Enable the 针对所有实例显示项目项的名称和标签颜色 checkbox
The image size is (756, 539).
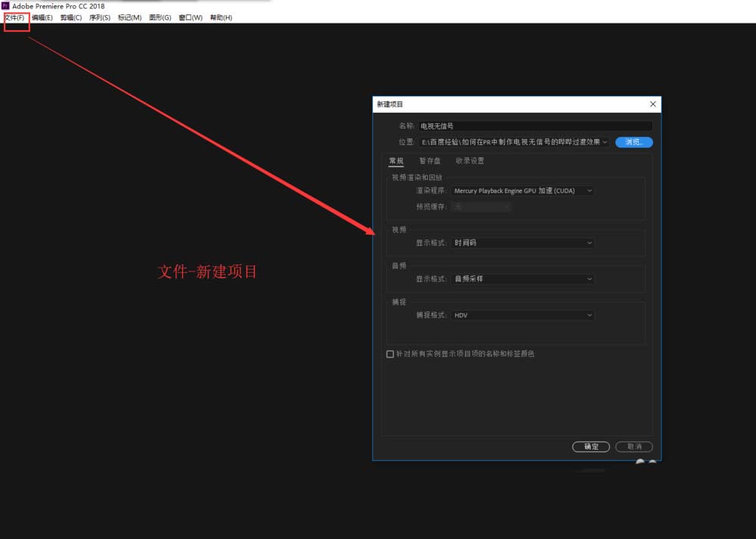tap(390, 354)
